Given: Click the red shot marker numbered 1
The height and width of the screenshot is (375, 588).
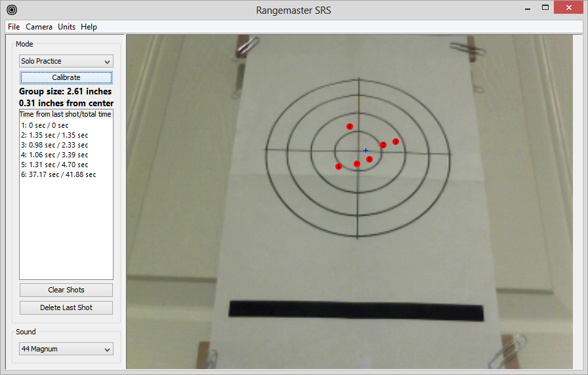Looking at the screenshot, I should point(357,164).
